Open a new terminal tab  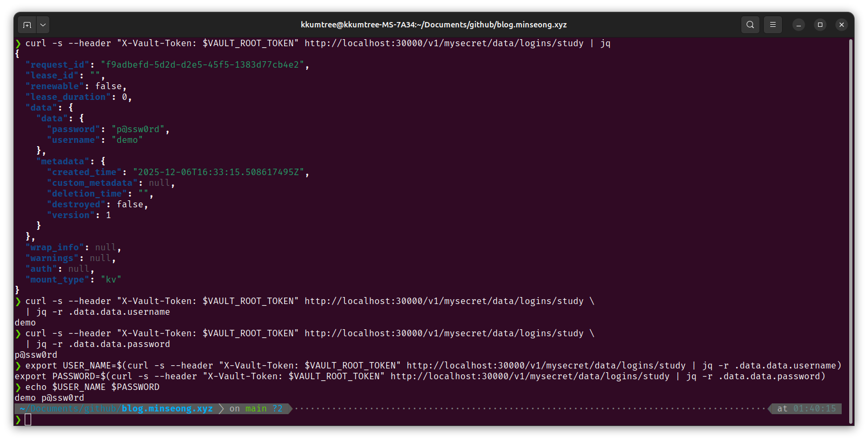click(x=27, y=25)
